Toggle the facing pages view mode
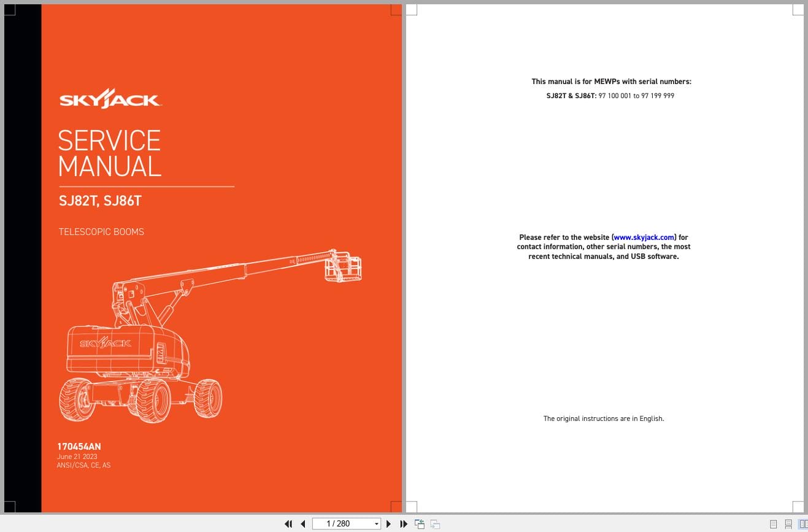This screenshot has width=808, height=532. [x=802, y=523]
